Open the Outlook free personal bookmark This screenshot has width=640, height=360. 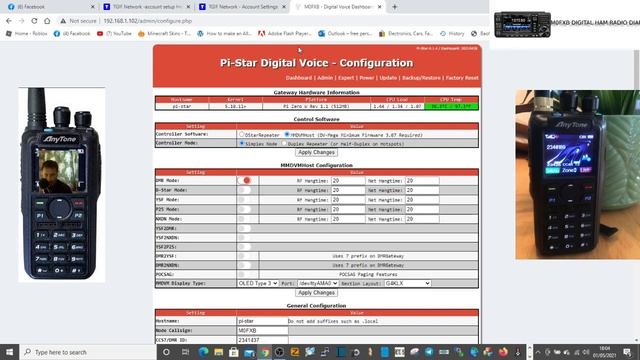[x=345, y=33]
